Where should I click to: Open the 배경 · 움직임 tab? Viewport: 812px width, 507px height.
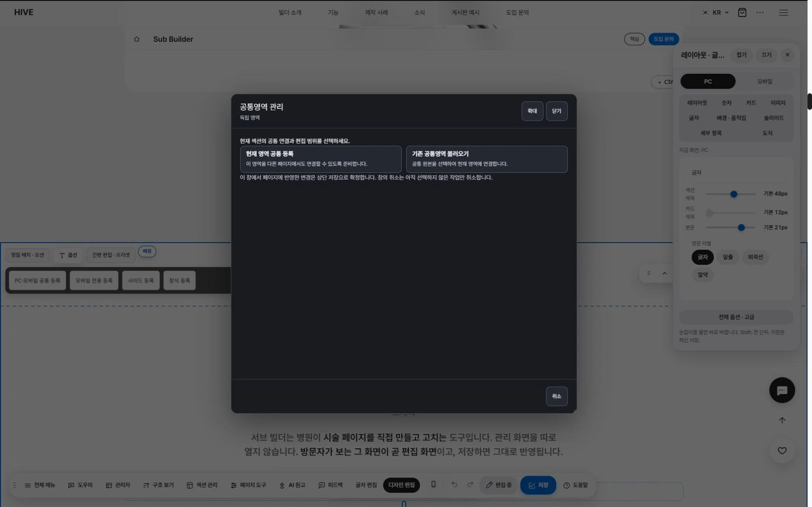[x=731, y=118]
